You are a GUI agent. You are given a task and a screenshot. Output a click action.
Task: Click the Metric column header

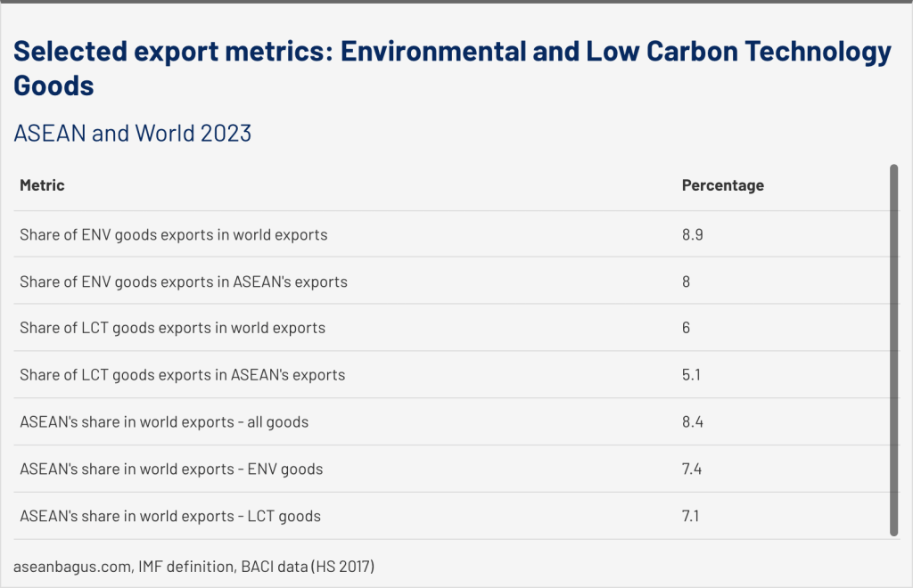click(x=42, y=185)
